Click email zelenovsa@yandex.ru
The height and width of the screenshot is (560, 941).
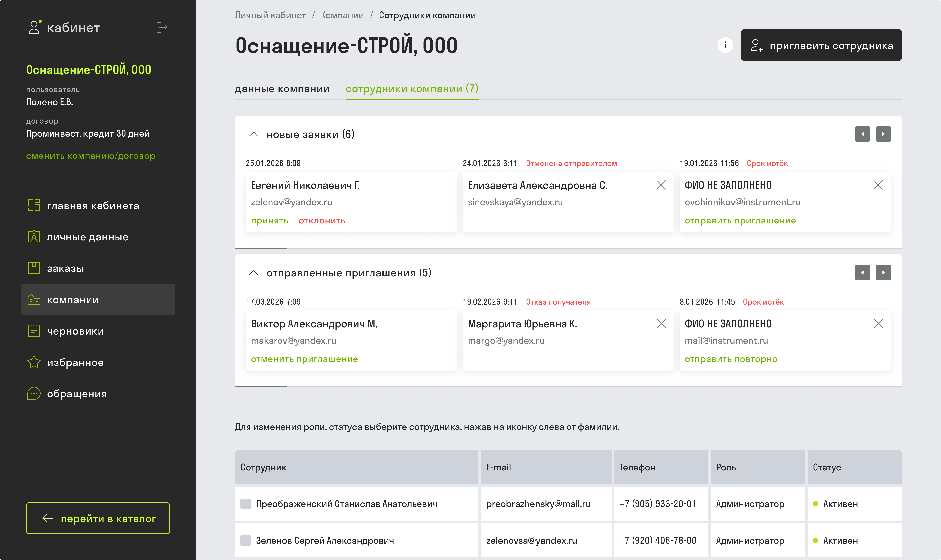click(531, 540)
